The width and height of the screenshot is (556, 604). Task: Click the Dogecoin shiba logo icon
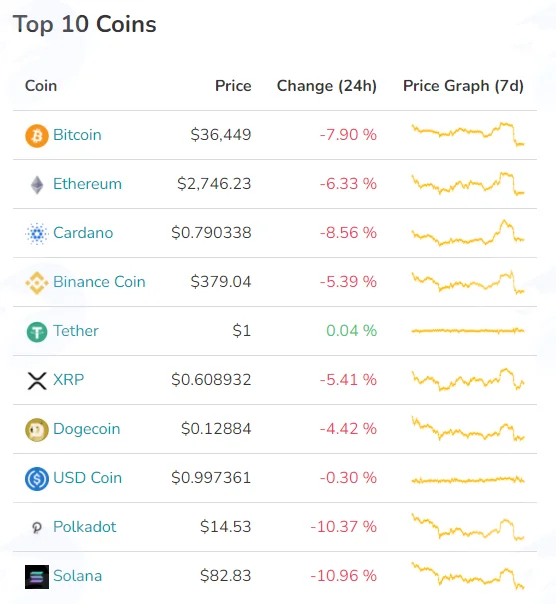37,430
